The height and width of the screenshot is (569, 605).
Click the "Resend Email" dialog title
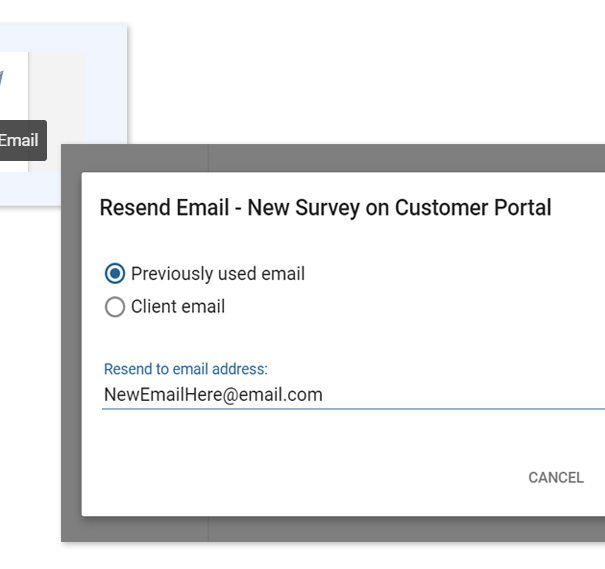168,208
